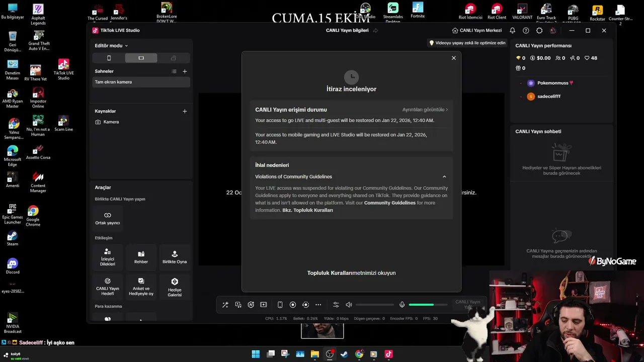The width and height of the screenshot is (644, 362).
Task: Switch to landscape layout mode
Action: (x=141, y=58)
